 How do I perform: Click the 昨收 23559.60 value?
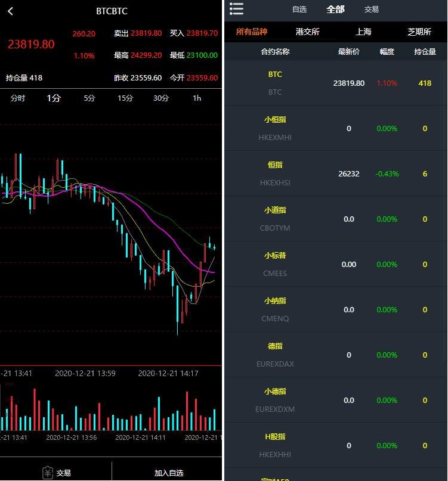(x=138, y=78)
